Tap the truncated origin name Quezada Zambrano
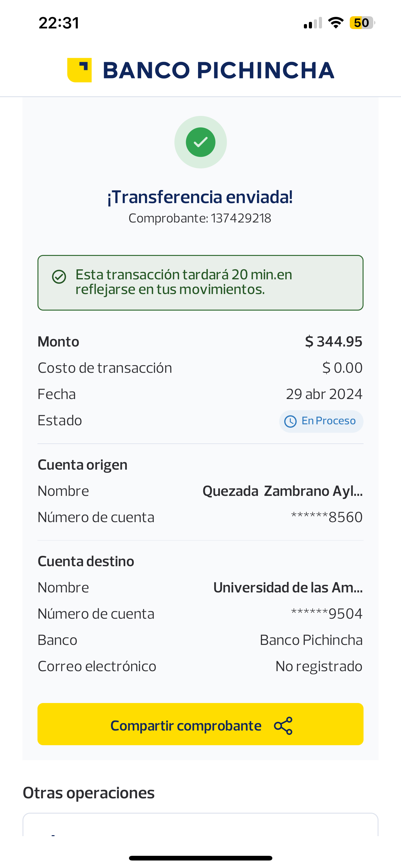 click(x=282, y=491)
